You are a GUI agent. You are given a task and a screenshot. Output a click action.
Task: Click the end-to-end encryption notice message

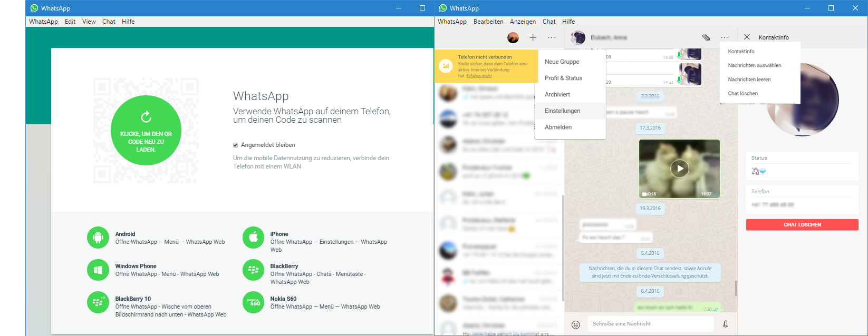click(x=650, y=272)
